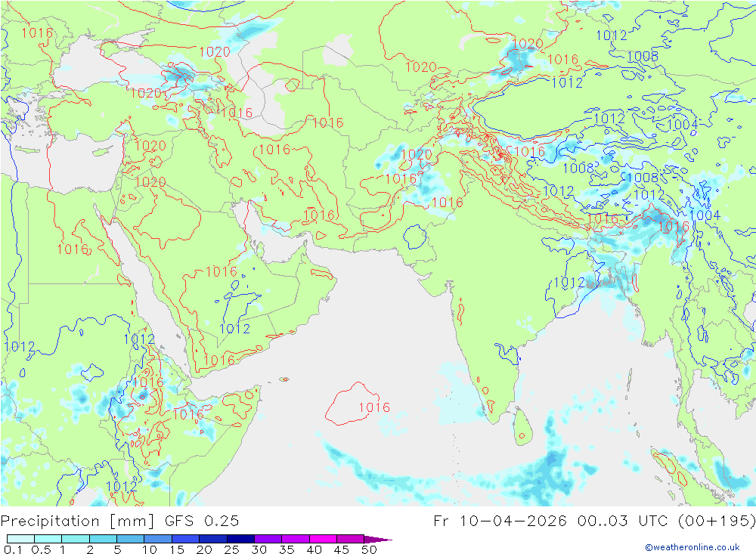This screenshot has width=756, height=554.
Task: Pick the 0.1–0.5 mm lightest cyan legend swatch
Action: [x=20, y=539]
